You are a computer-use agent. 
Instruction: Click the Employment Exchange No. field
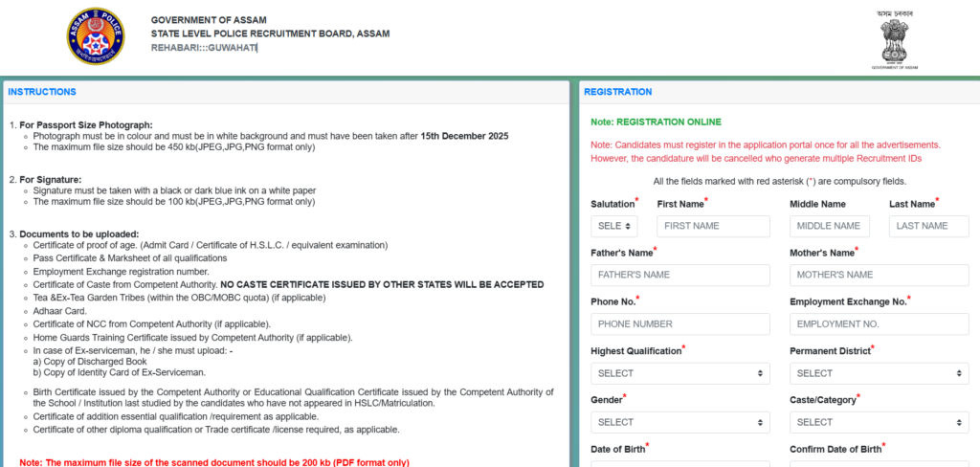879,324
